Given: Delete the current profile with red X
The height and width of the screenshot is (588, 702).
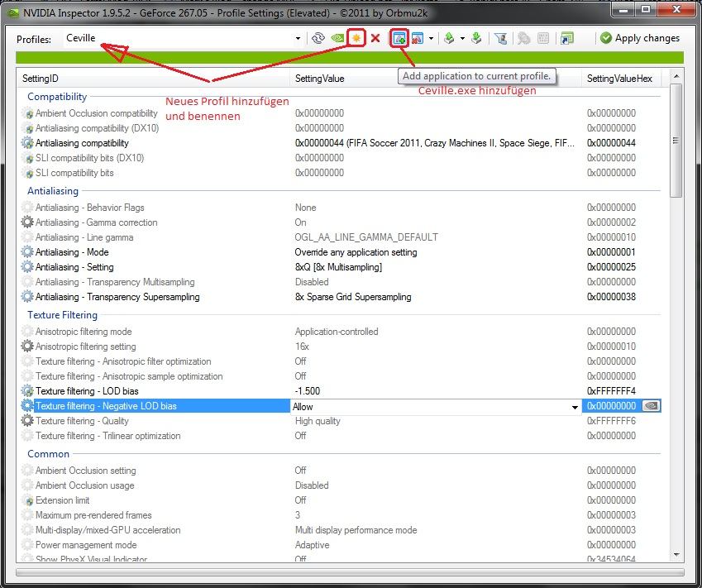Looking at the screenshot, I should [x=375, y=39].
